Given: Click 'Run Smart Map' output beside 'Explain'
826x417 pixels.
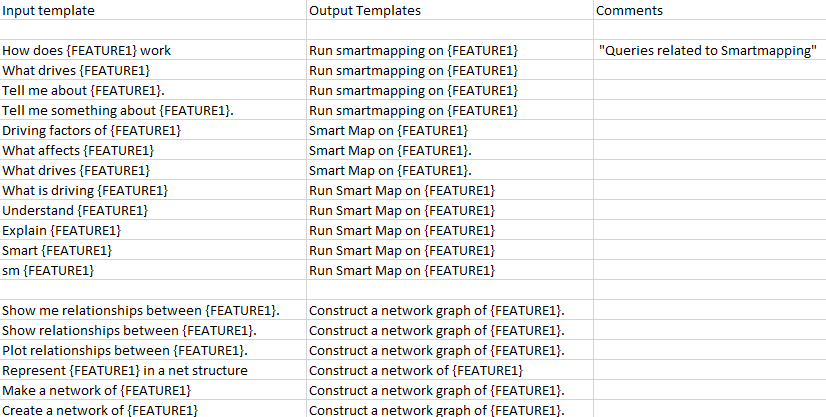Looking at the screenshot, I should click(x=450, y=230).
